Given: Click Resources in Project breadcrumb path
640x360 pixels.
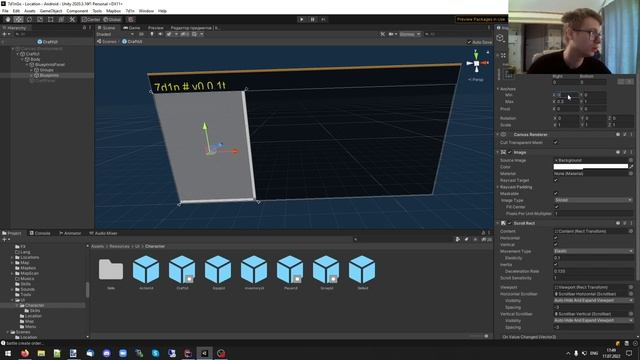Looking at the screenshot, I should (x=119, y=246).
